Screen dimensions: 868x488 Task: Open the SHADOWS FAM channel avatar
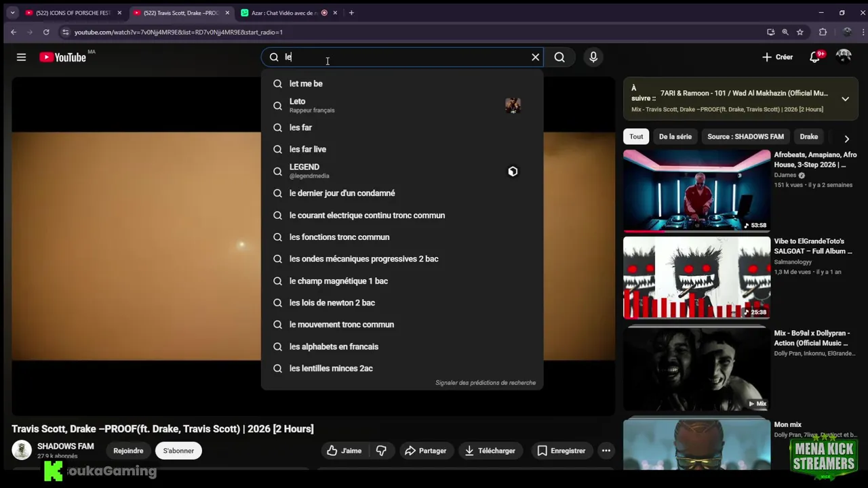tap(22, 450)
